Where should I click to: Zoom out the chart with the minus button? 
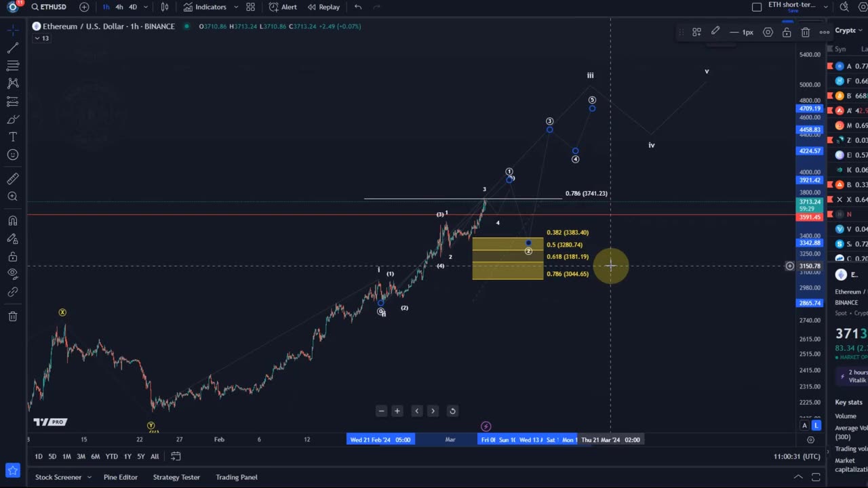381,411
